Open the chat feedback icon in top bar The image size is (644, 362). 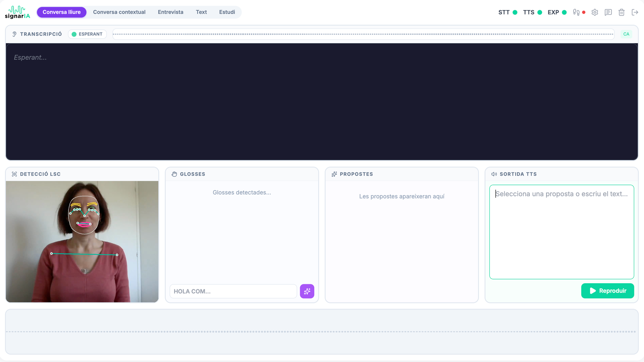coord(608,12)
